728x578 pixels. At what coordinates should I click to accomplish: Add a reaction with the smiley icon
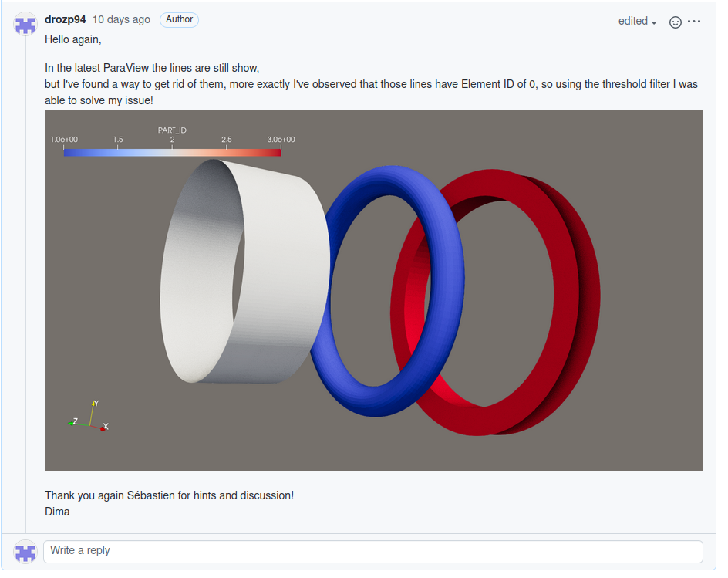click(675, 22)
